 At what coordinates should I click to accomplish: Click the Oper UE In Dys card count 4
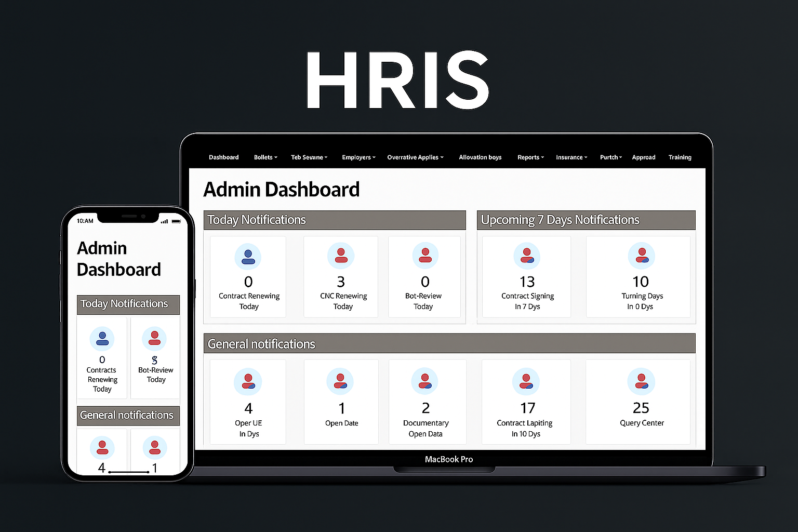(248, 408)
